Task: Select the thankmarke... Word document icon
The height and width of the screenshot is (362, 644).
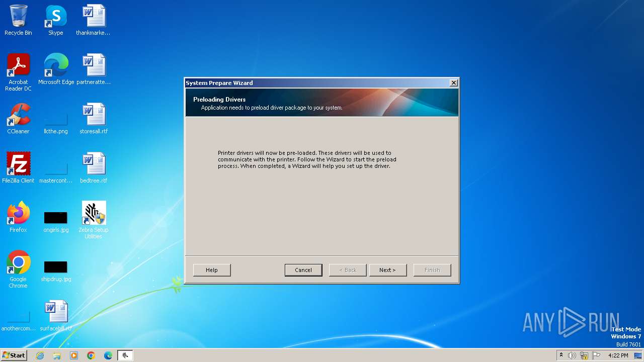Action: [94, 20]
